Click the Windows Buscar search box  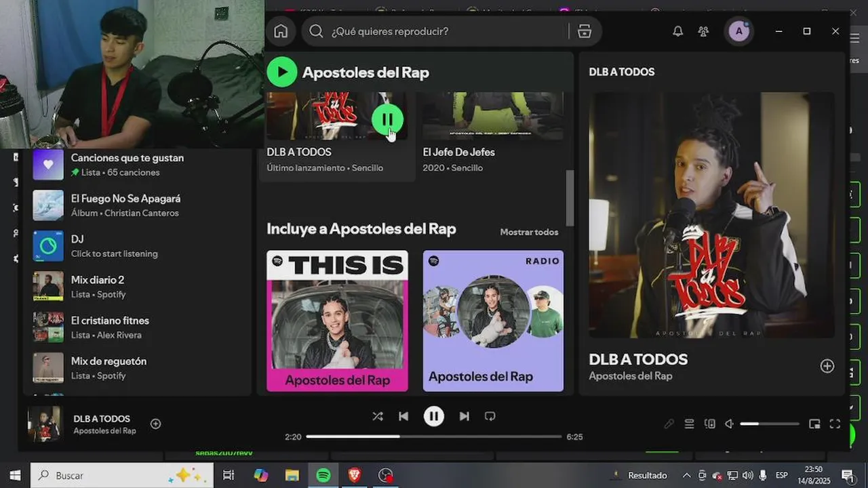coord(122,475)
